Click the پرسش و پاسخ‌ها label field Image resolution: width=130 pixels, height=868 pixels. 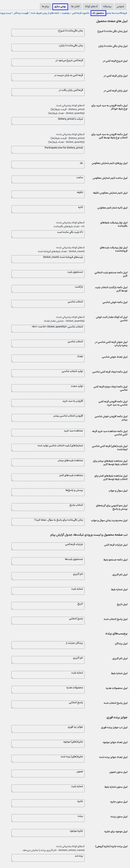[48, 492]
